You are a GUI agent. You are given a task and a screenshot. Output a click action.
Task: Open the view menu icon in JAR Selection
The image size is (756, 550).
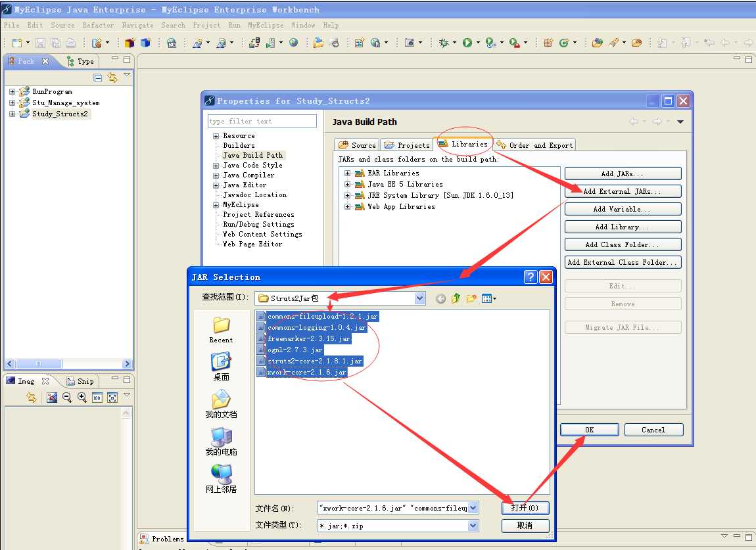(488, 298)
